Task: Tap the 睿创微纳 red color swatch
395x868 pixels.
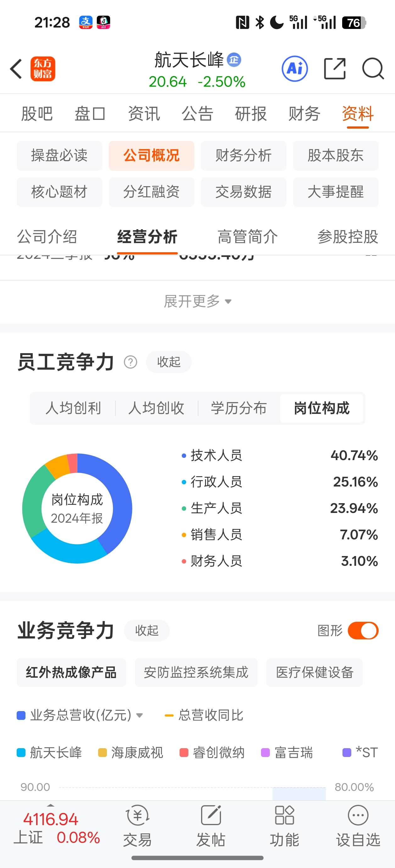Action: pos(184,752)
